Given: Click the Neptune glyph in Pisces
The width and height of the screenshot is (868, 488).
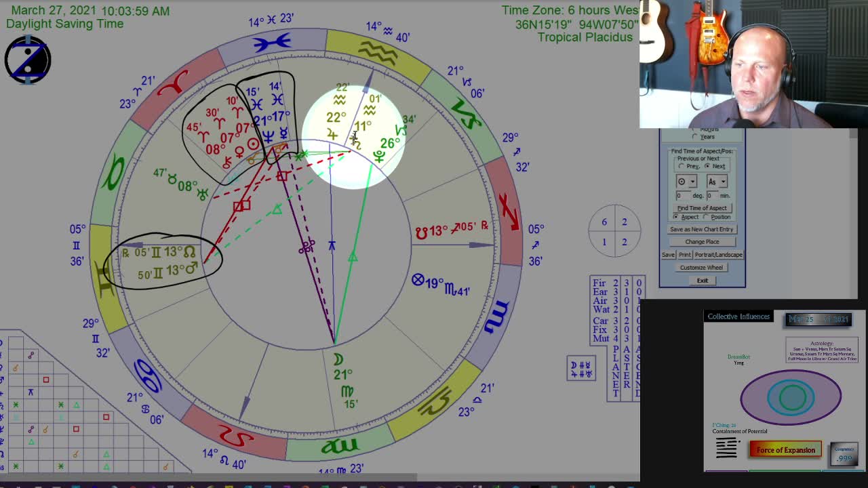Looking at the screenshot, I should (x=270, y=136).
